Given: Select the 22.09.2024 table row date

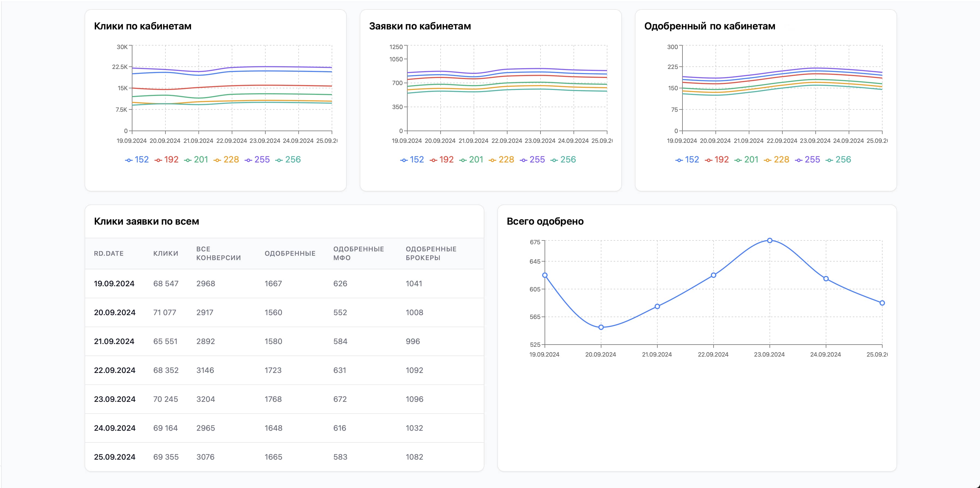Looking at the screenshot, I should pos(114,370).
